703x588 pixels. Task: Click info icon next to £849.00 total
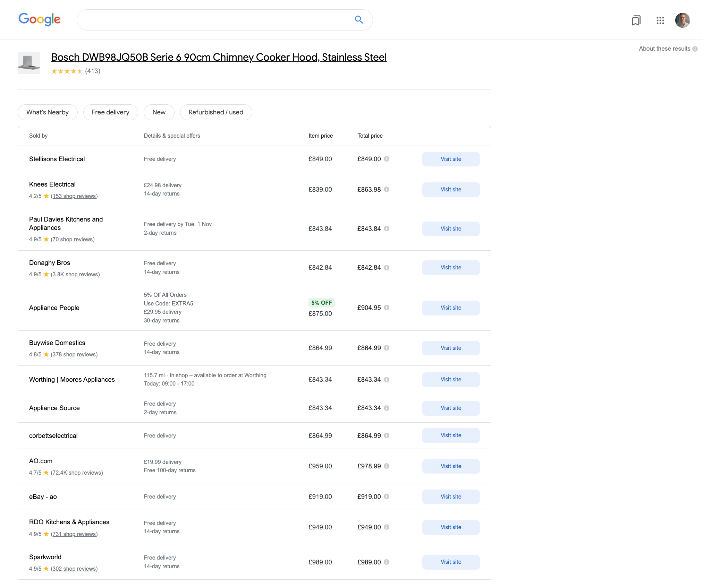(x=387, y=159)
